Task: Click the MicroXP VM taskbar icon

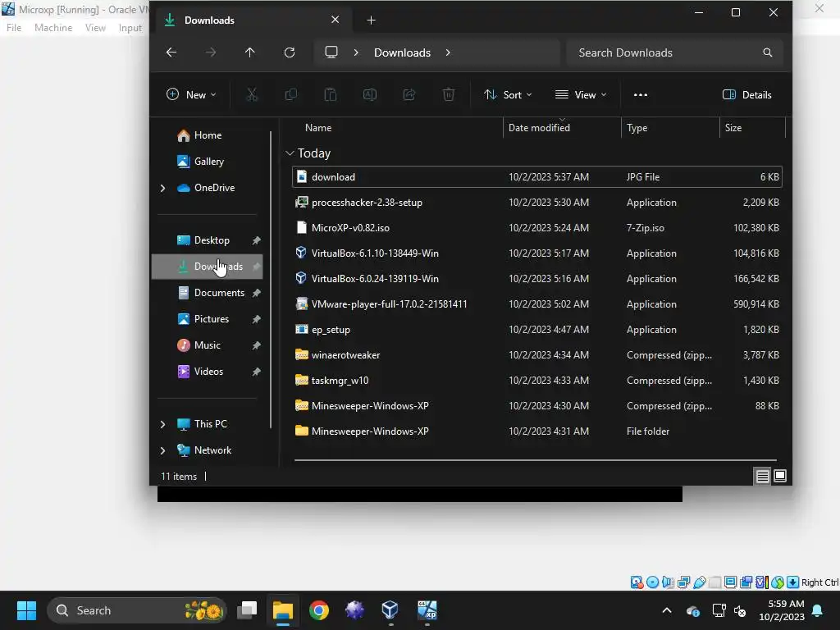Action: pos(427,610)
